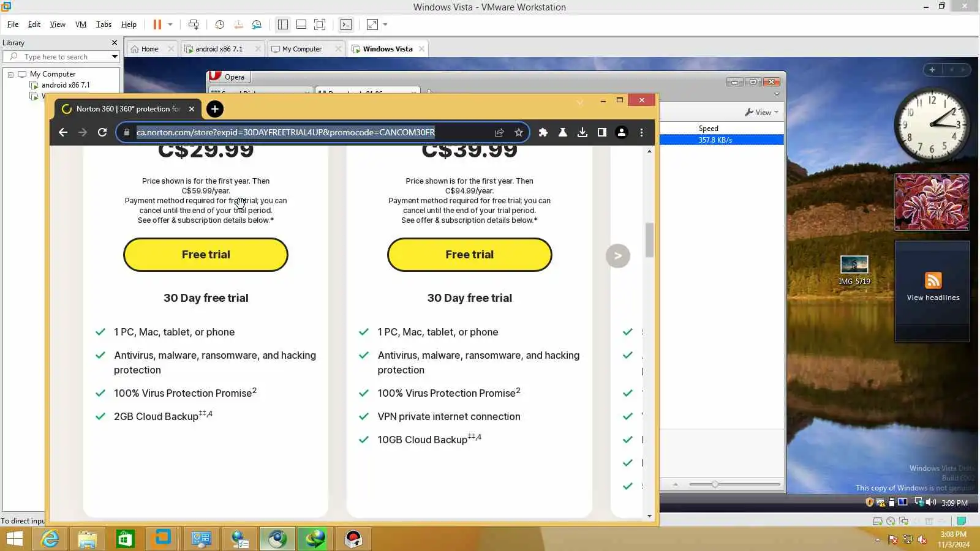Open the Windows Start button
Viewport: 980px width, 551px height.
(x=14, y=539)
